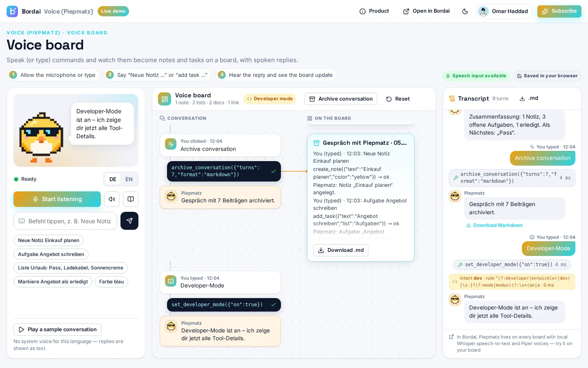Toggle dark mode moon icon
This screenshot has height=368, width=588.
click(x=465, y=11)
